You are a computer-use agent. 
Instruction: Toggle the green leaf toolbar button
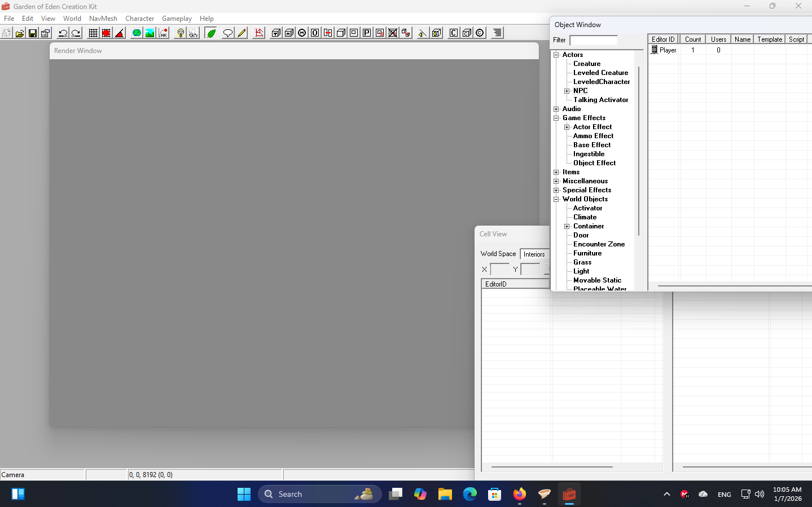(x=211, y=33)
